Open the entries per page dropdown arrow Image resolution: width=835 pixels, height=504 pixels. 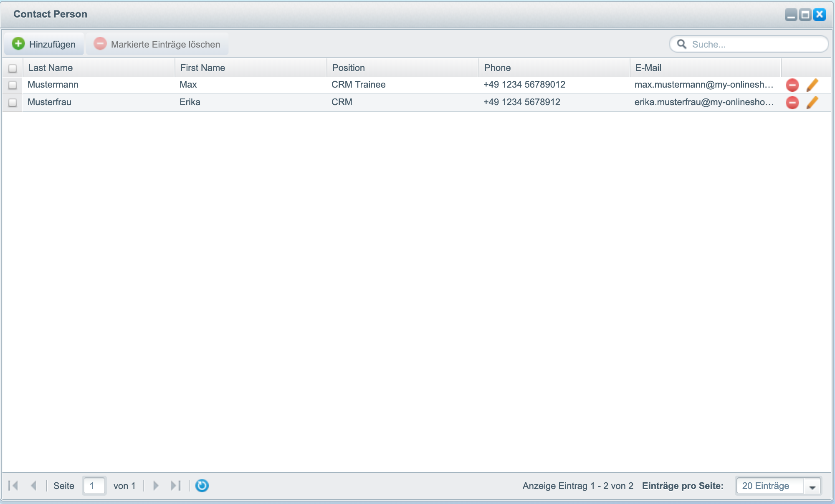coord(812,486)
